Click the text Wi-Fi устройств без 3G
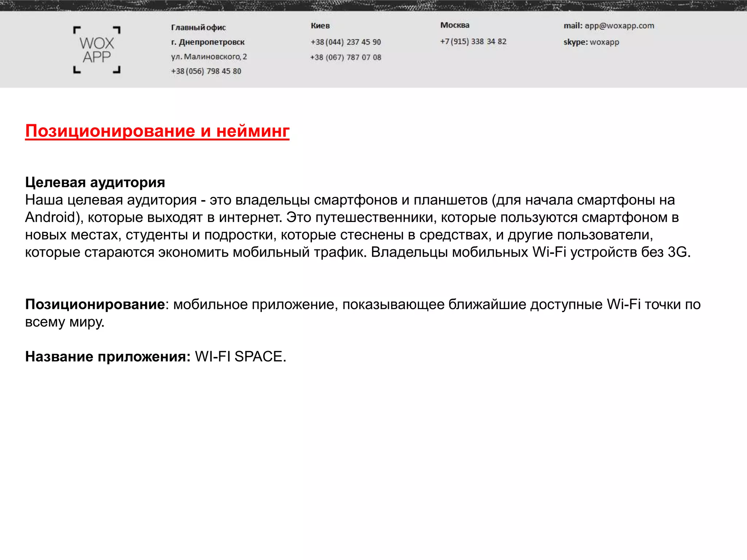The height and width of the screenshot is (560, 747). 611,252
